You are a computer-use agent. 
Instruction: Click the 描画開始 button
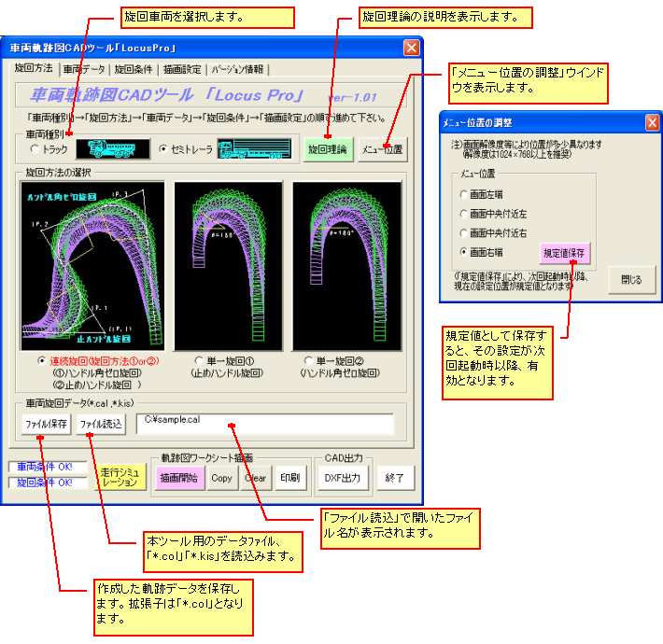pos(179,478)
